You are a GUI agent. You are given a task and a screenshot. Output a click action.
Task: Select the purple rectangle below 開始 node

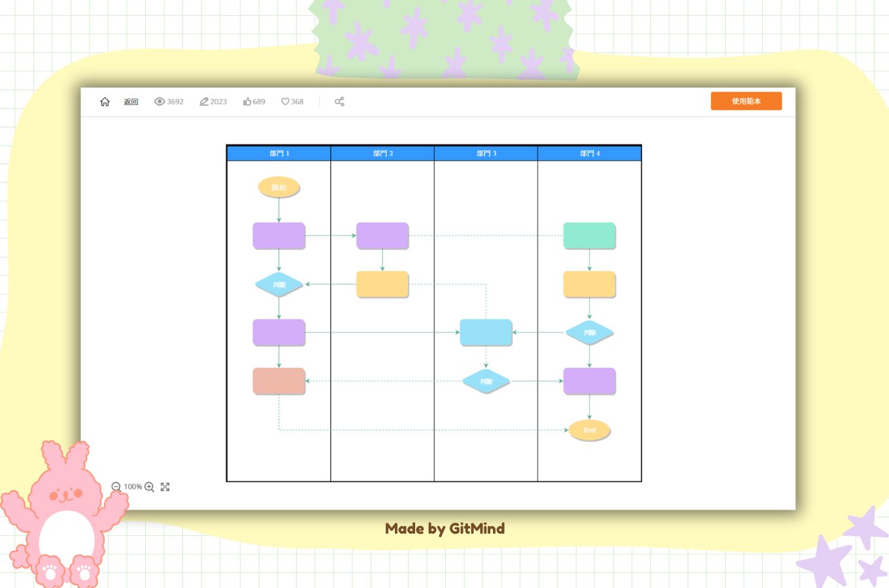pos(279,236)
